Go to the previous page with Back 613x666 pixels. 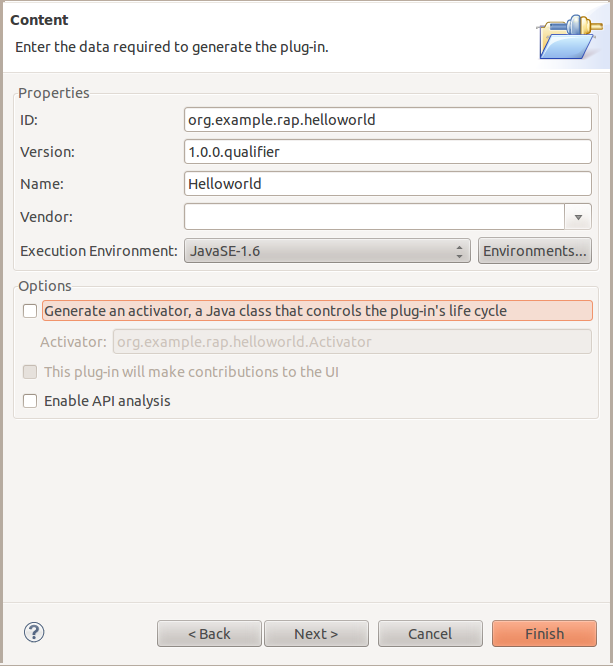[x=209, y=634]
